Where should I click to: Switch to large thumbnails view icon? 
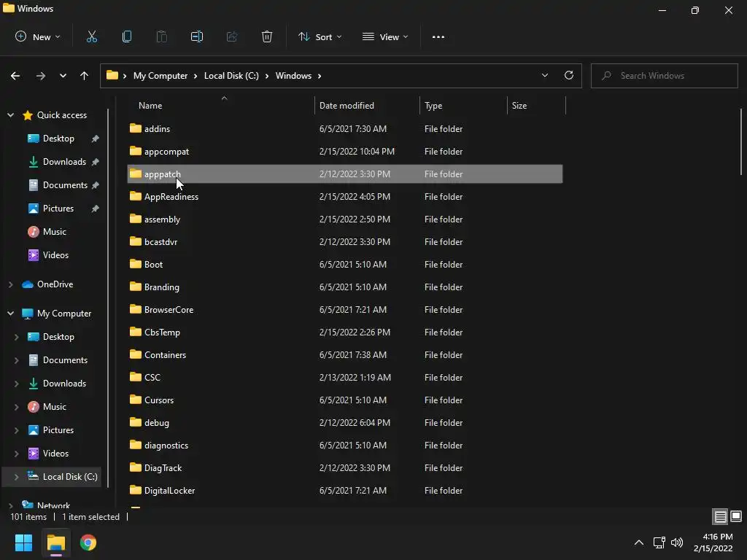(x=736, y=516)
